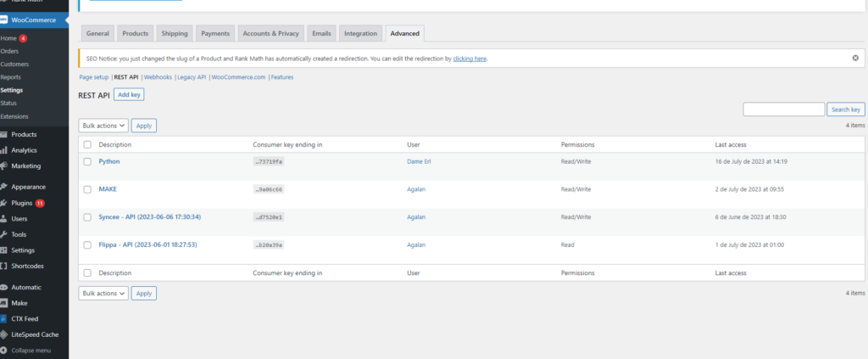The width and height of the screenshot is (868, 359).
Task: Toggle select-all checkbox in table footer
Action: [87, 273]
